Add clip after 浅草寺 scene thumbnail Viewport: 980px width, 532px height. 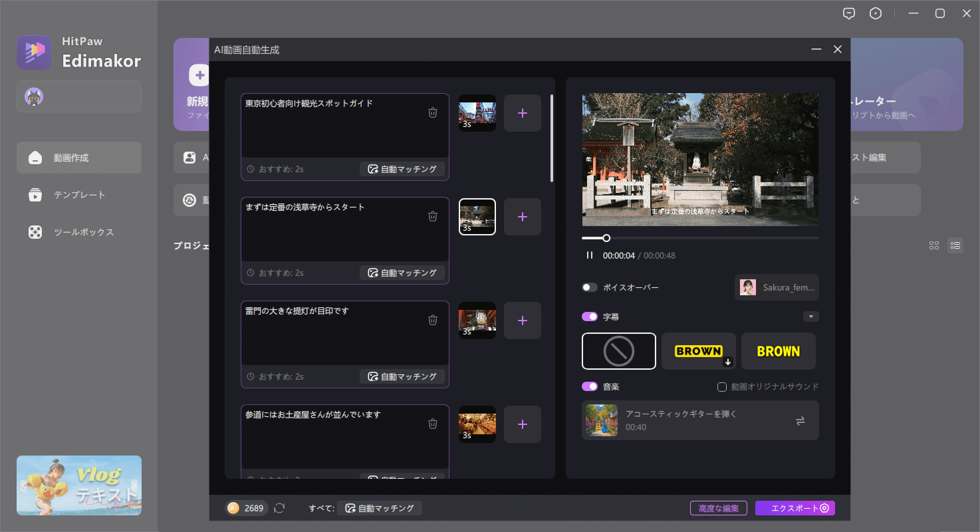coord(523,217)
